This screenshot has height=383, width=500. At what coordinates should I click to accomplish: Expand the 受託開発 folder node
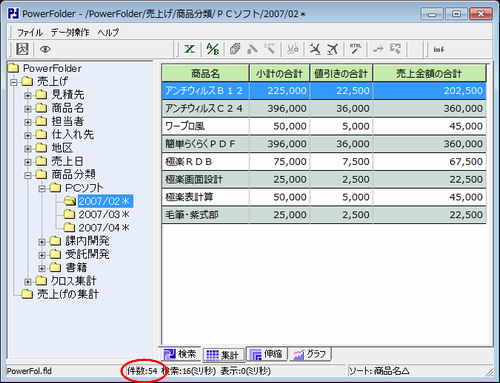click(x=42, y=255)
